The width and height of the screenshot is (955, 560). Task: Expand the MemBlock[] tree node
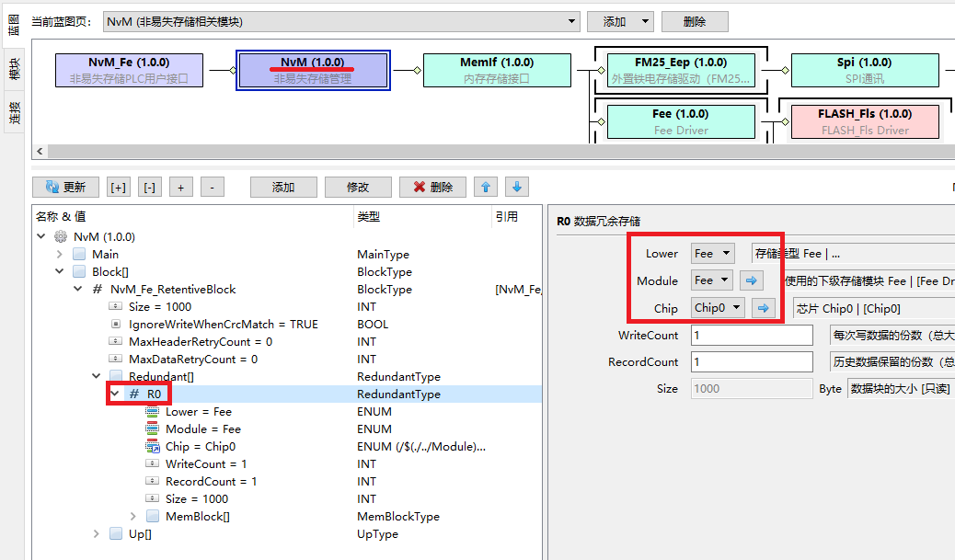(133, 516)
